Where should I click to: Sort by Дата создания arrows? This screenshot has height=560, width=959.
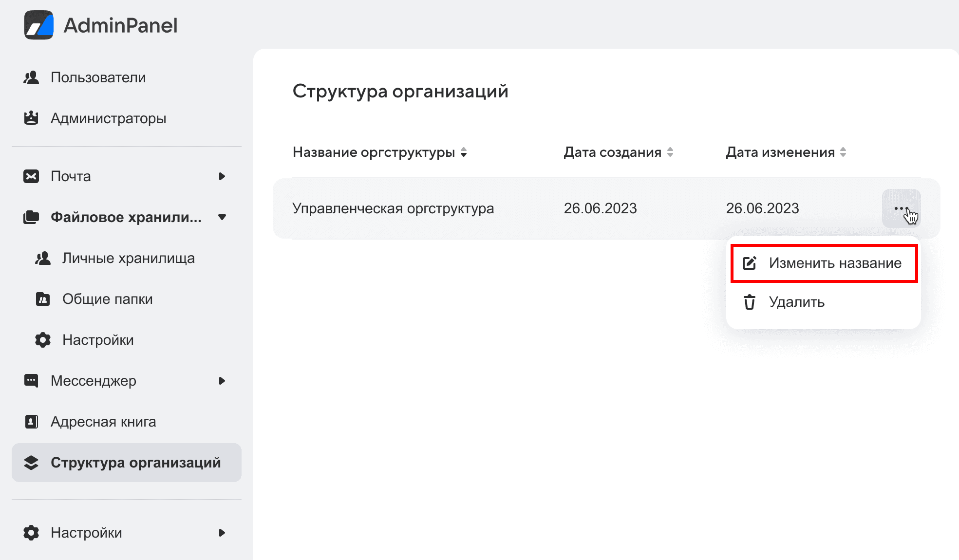click(x=670, y=152)
